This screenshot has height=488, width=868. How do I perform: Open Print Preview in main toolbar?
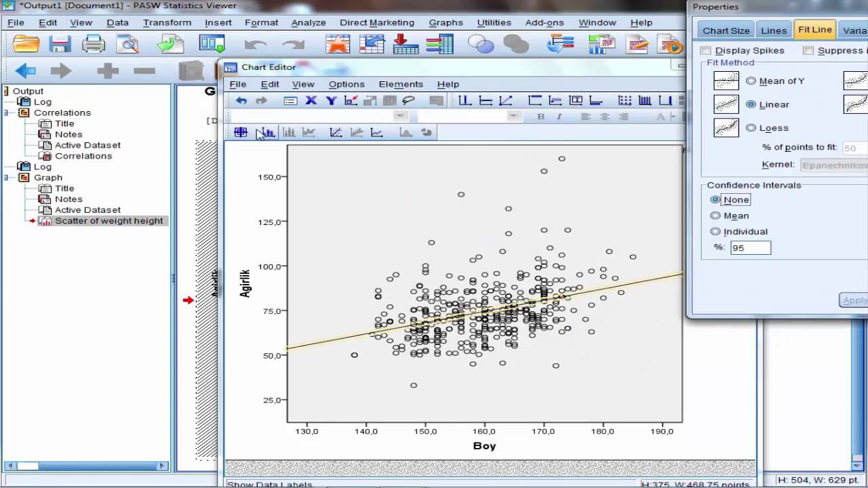pyautogui.click(x=127, y=45)
